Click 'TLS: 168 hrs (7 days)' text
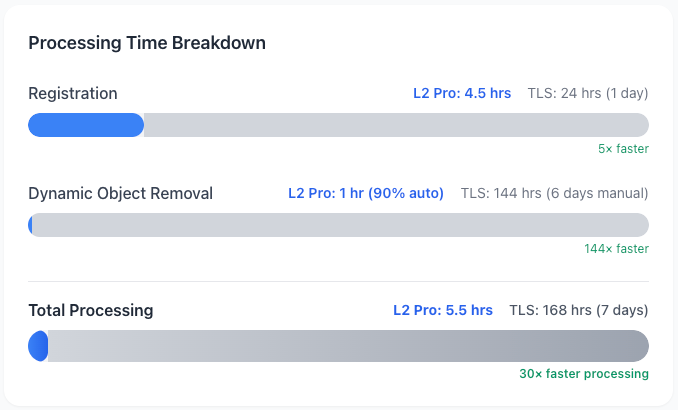Screen dimensions: 678x410 point(579,310)
